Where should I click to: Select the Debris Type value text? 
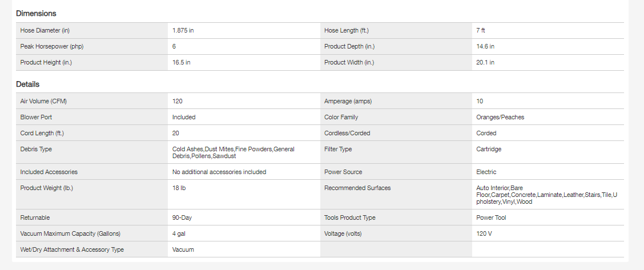(x=233, y=152)
